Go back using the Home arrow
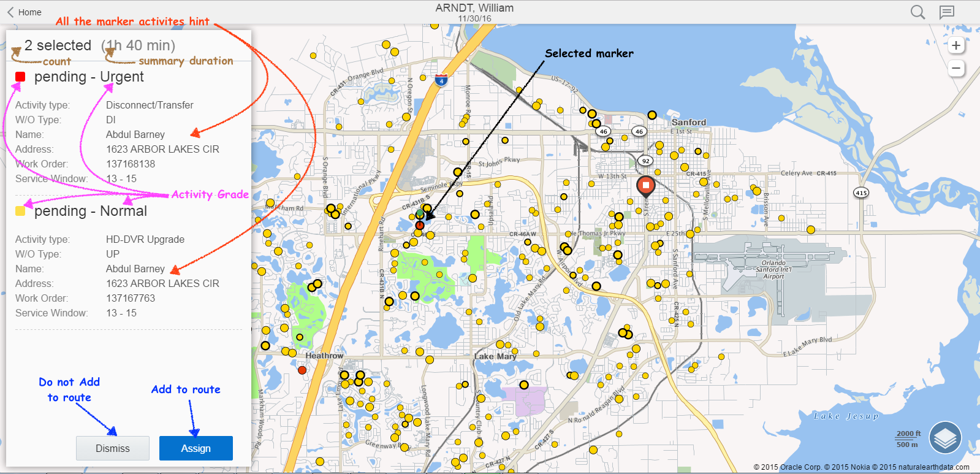Screen dimensions: 980x474 pyautogui.click(x=10, y=12)
